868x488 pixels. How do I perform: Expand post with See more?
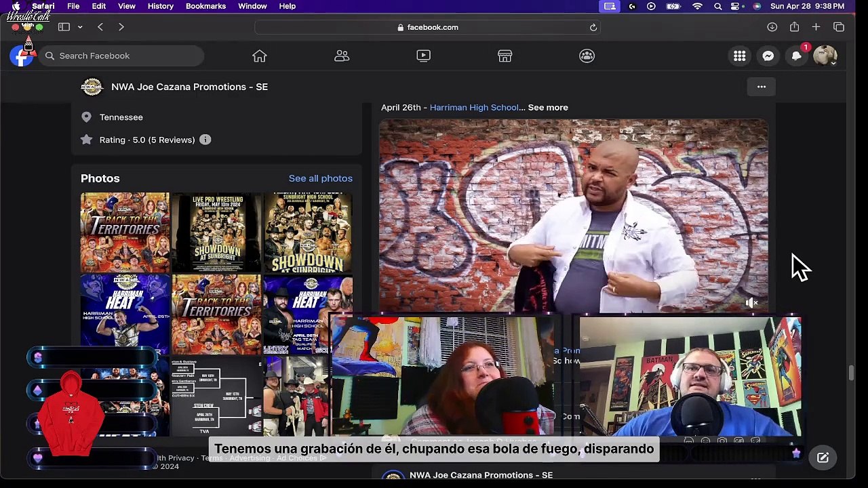point(548,107)
